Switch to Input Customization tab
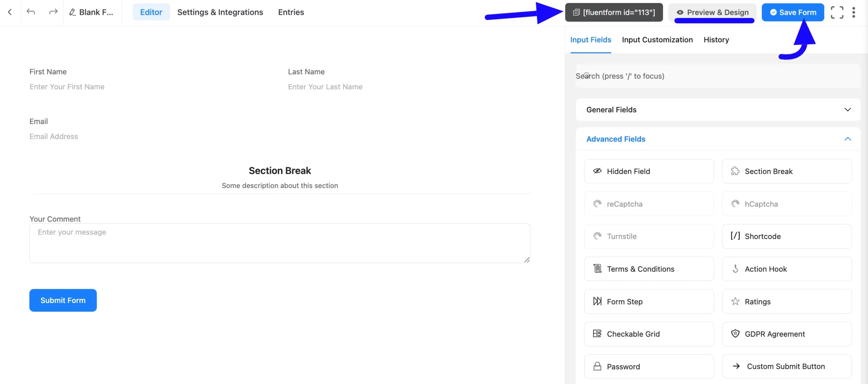The height and width of the screenshot is (384, 868). (657, 40)
